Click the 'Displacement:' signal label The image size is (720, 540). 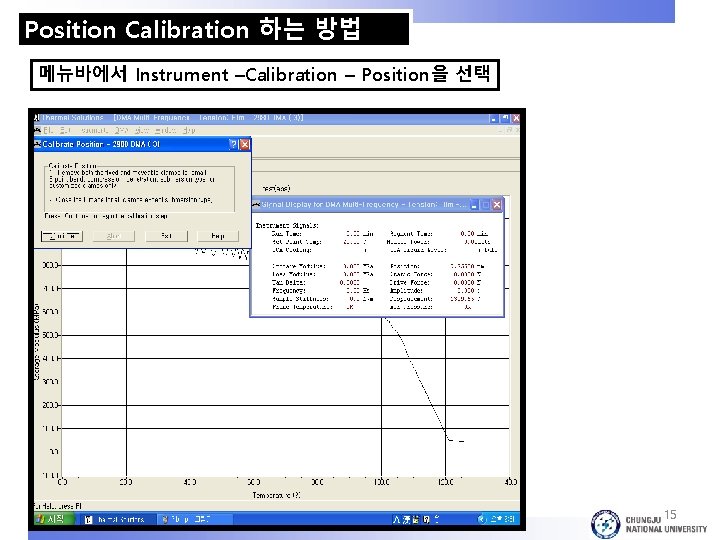pos(411,299)
